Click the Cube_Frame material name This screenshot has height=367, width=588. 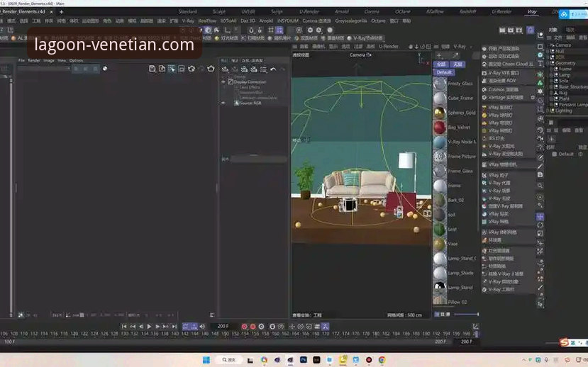tap(460, 98)
